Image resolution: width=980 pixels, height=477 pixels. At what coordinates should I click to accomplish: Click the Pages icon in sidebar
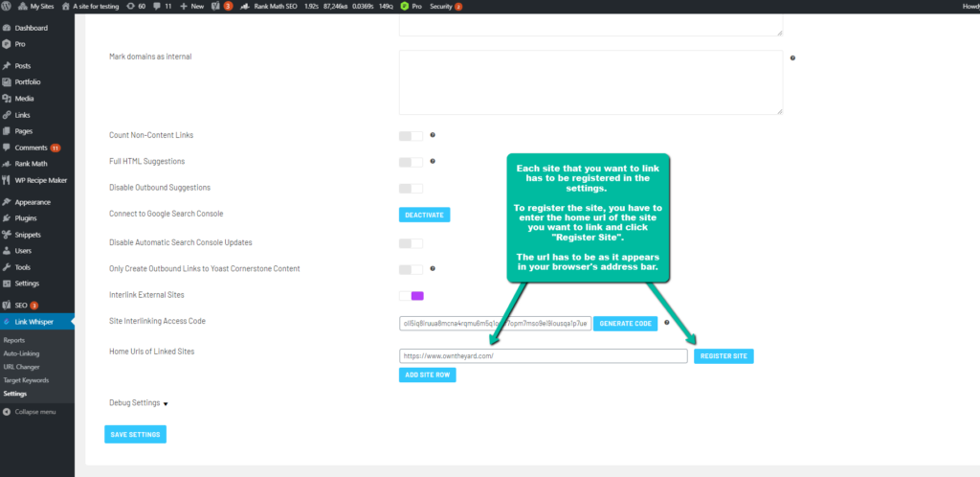pyautogui.click(x=7, y=131)
